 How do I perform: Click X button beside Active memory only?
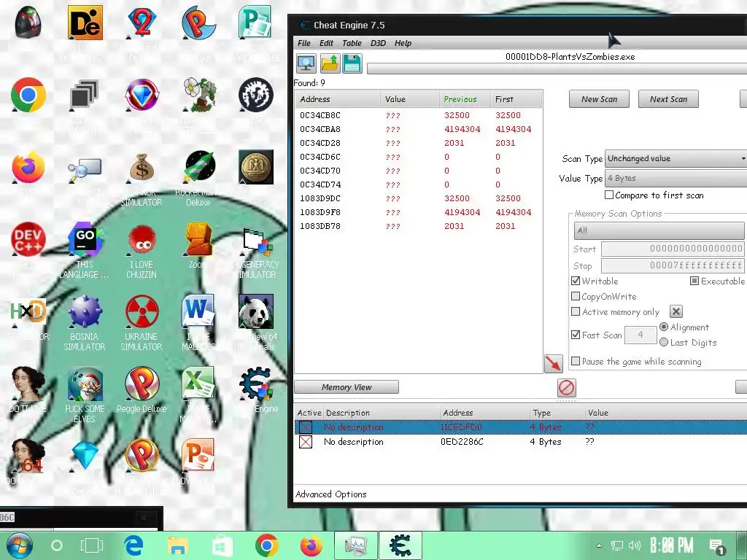point(676,311)
